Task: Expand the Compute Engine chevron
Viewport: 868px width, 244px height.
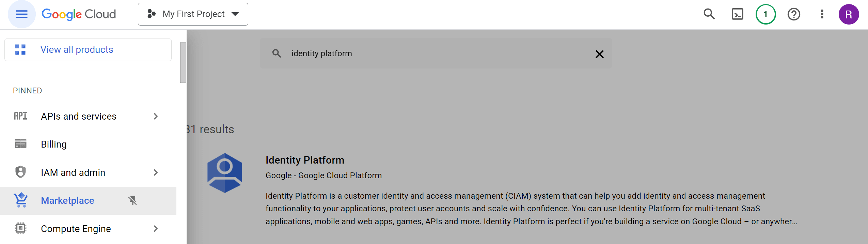Action: pos(156,229)
